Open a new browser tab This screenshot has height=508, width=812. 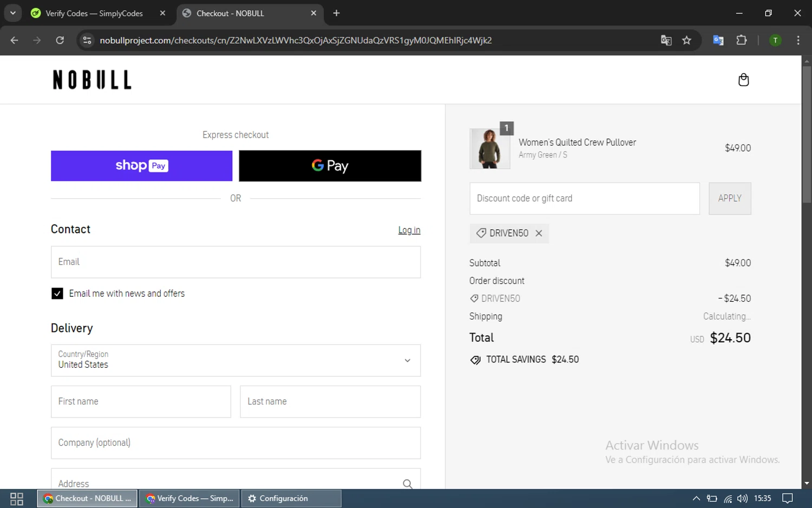click(336, 13)
